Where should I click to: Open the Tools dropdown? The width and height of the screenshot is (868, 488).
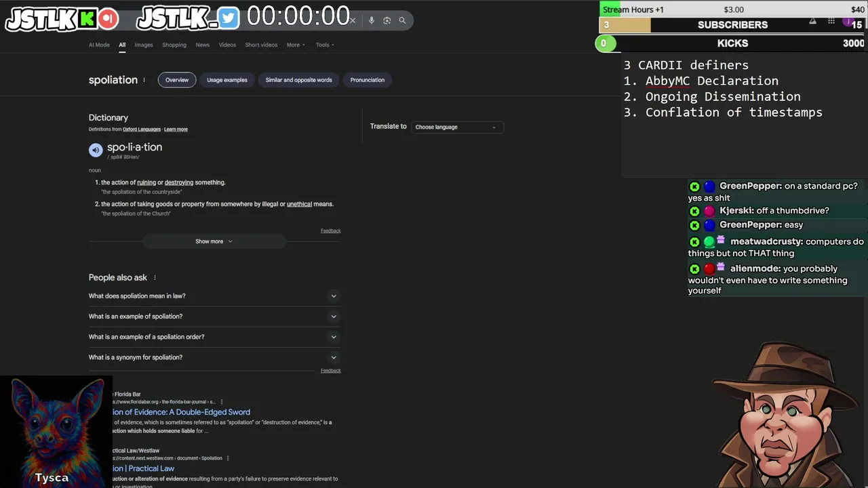tap(325, 45)
